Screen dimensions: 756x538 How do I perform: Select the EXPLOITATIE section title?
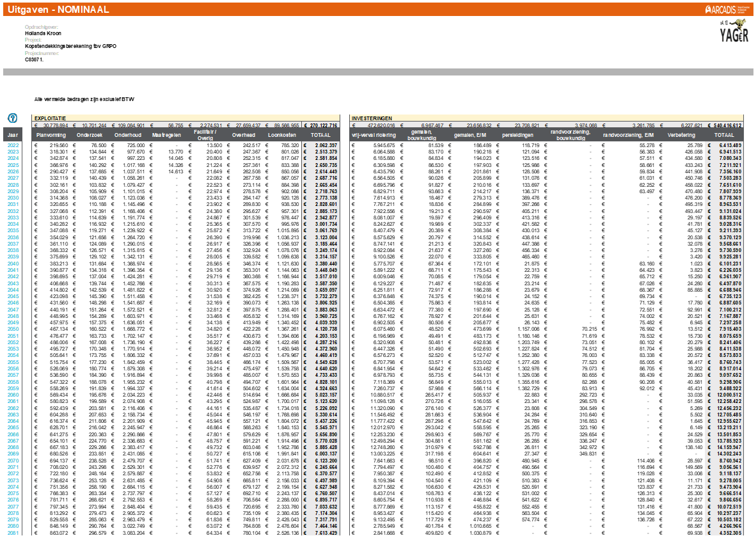coord(51,118)
